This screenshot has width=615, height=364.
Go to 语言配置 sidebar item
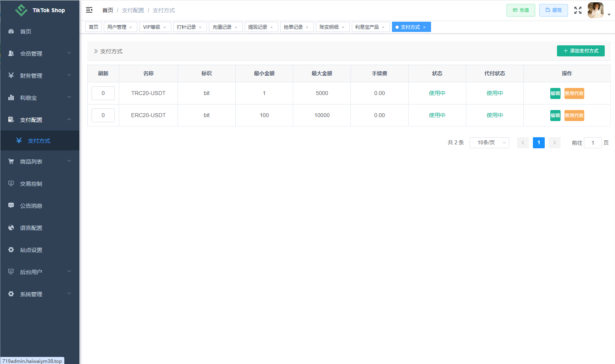pos(39,228)
